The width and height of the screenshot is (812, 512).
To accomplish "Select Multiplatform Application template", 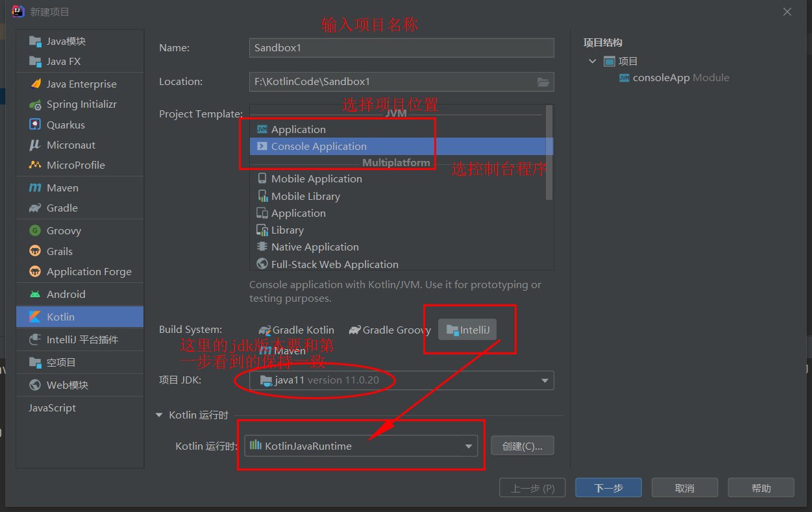I will click(x=397, y=213).
